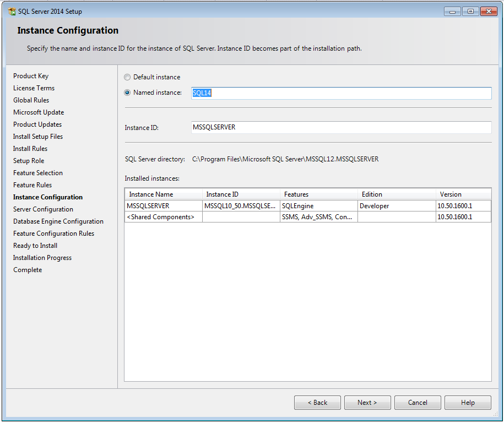Click the Edition column header

point(397,194)
